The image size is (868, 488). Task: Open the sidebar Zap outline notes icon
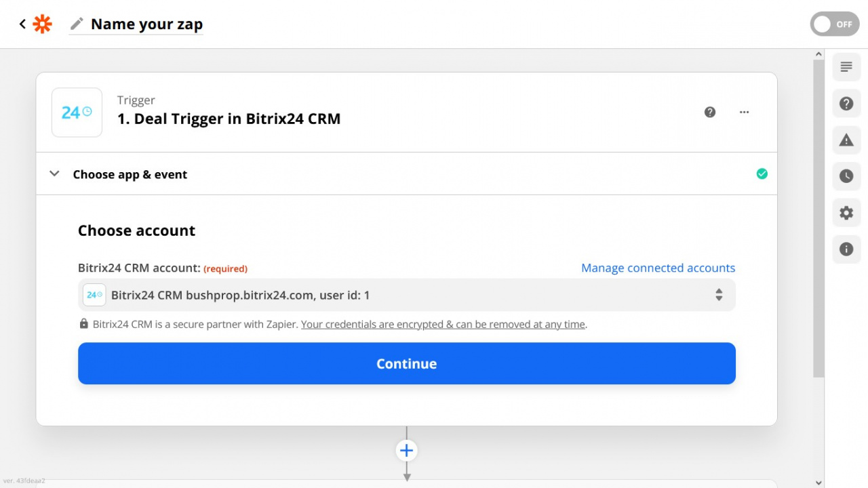(846, 67)
